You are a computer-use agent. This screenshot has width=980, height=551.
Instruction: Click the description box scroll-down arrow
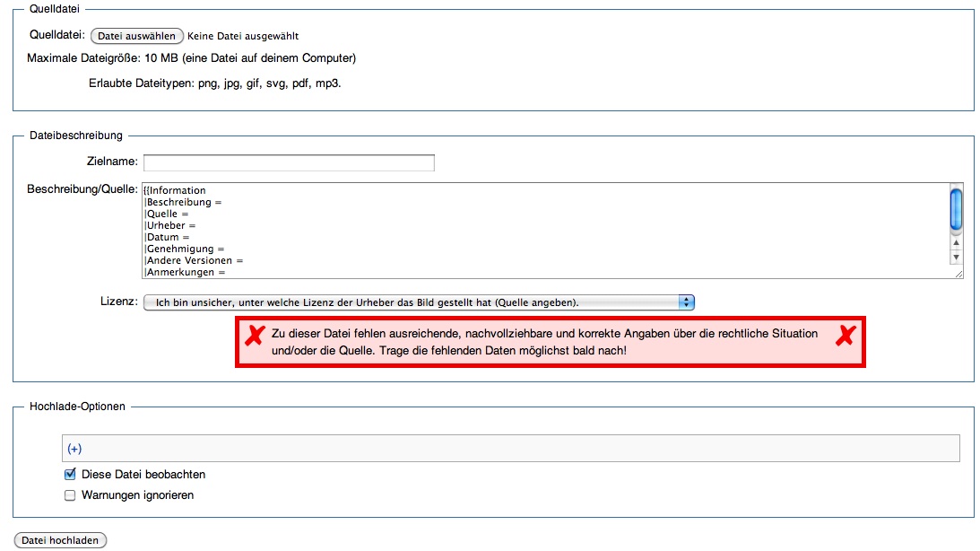tap(956, 257)
